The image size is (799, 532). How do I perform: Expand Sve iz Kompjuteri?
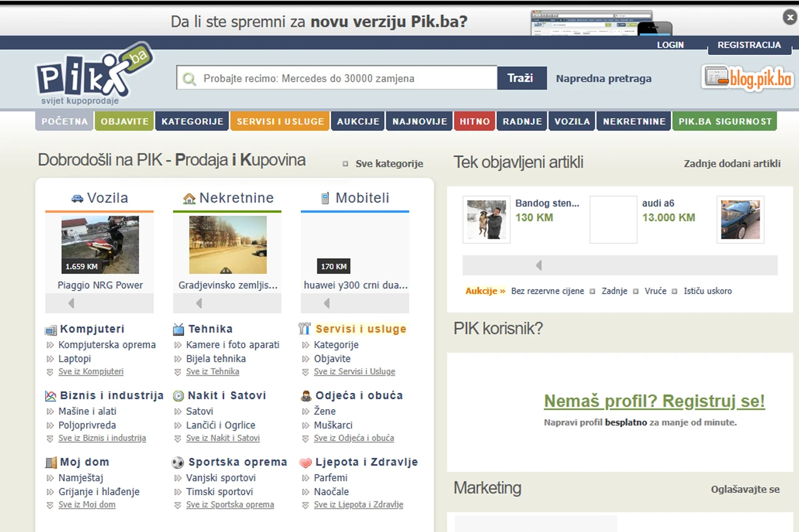(x=91, y=372)
